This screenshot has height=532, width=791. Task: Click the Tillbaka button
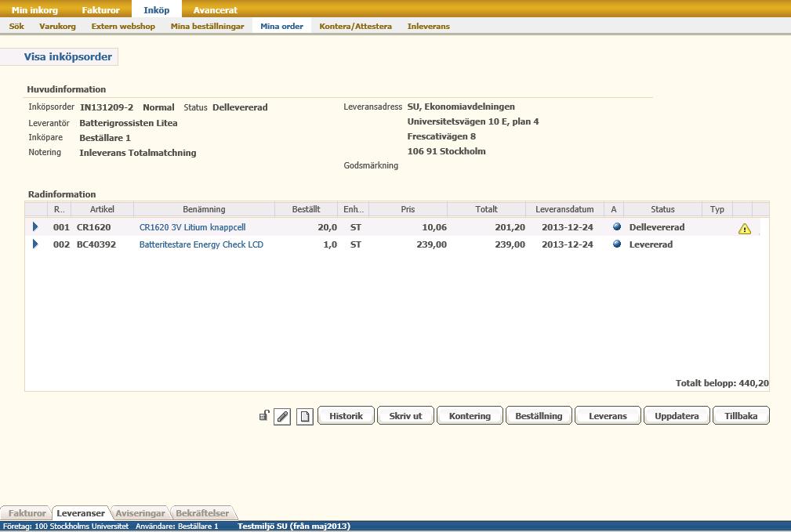[741, 416]
